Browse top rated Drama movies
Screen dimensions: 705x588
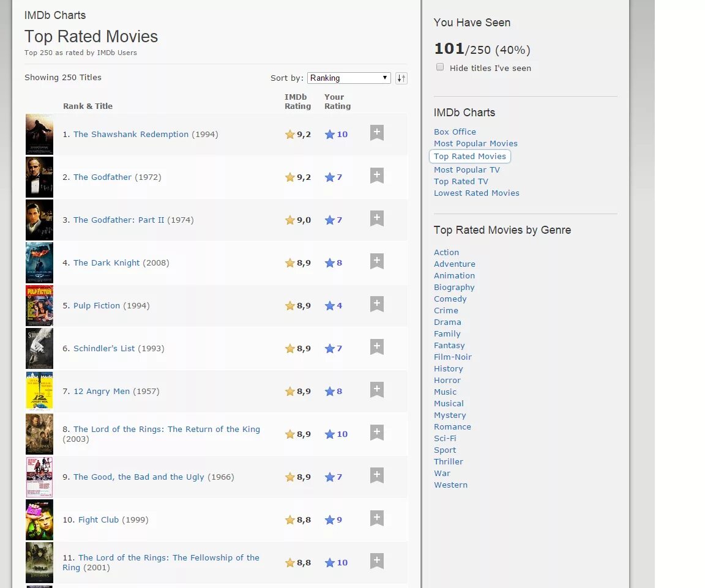(x=447, y=322)
